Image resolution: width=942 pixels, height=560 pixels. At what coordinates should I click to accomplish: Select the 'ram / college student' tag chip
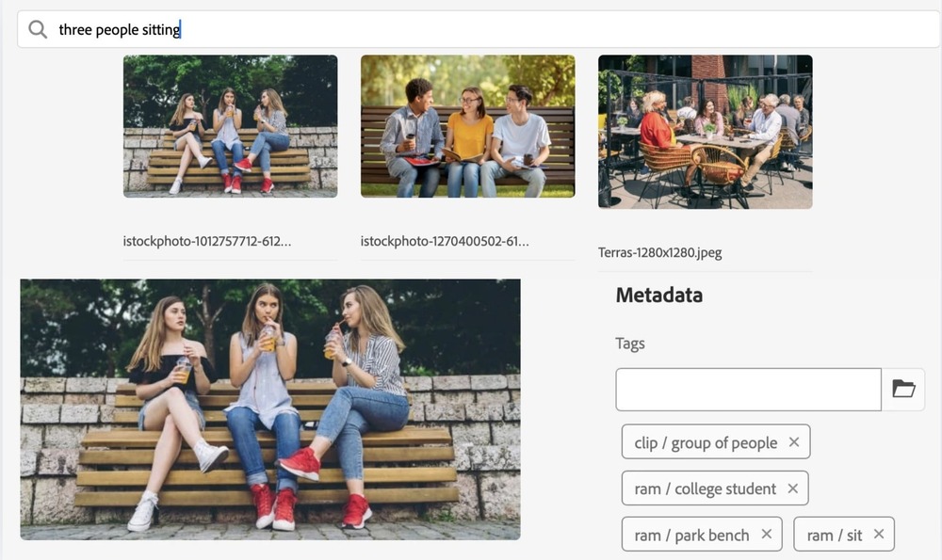pos(705,488)
